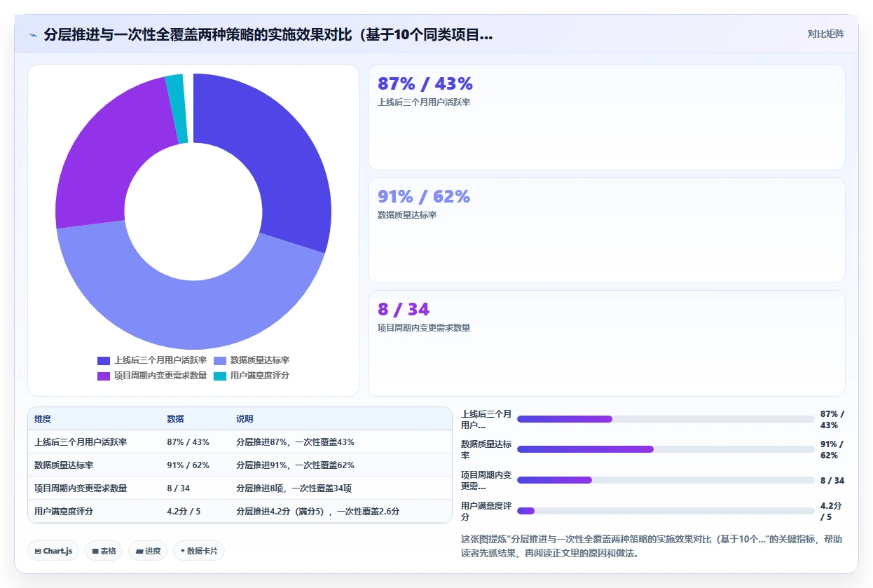Image resolution: width=873 pixels, height=588 pixels.
Task: Click the purple legend color box
Action: [x=104, y=376]
